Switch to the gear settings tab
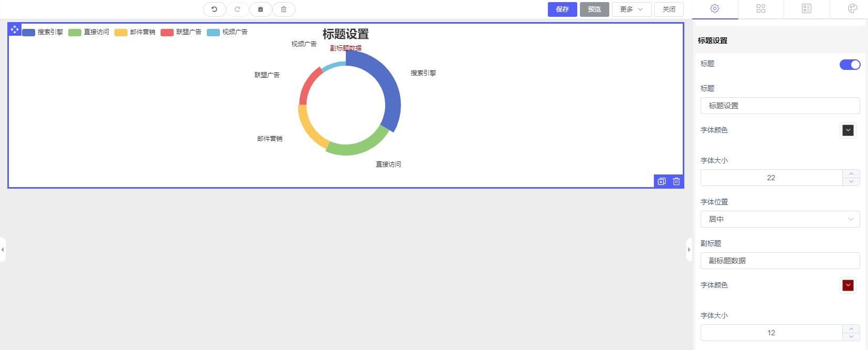Screen dimensions: 868x350 click(x=715, y=8)
